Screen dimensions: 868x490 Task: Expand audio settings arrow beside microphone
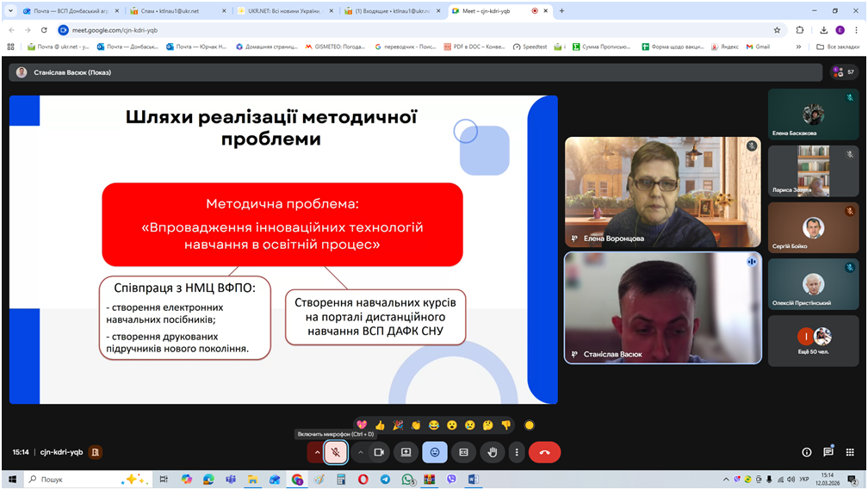click(x=317, y=452)
